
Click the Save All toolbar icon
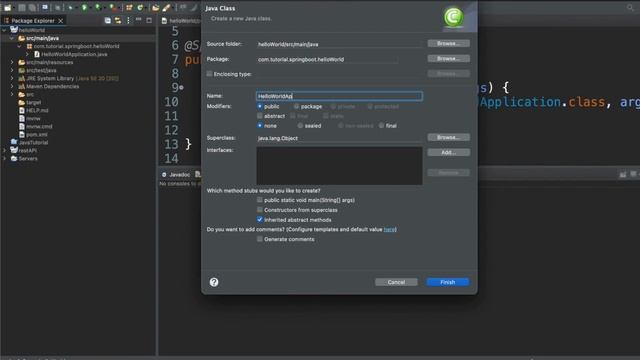31,7
